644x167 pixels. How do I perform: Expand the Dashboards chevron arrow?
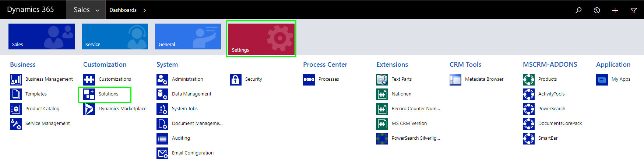click(x=144, y=10)
